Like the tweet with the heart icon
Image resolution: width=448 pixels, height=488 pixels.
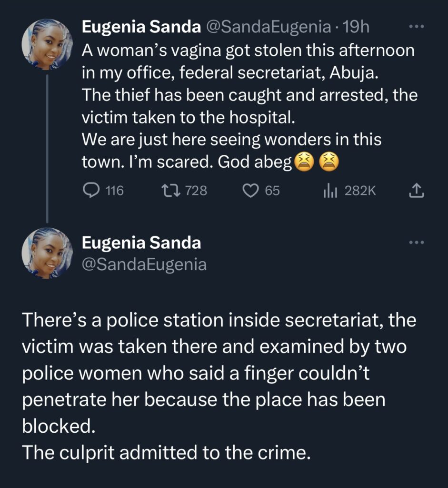250,191
